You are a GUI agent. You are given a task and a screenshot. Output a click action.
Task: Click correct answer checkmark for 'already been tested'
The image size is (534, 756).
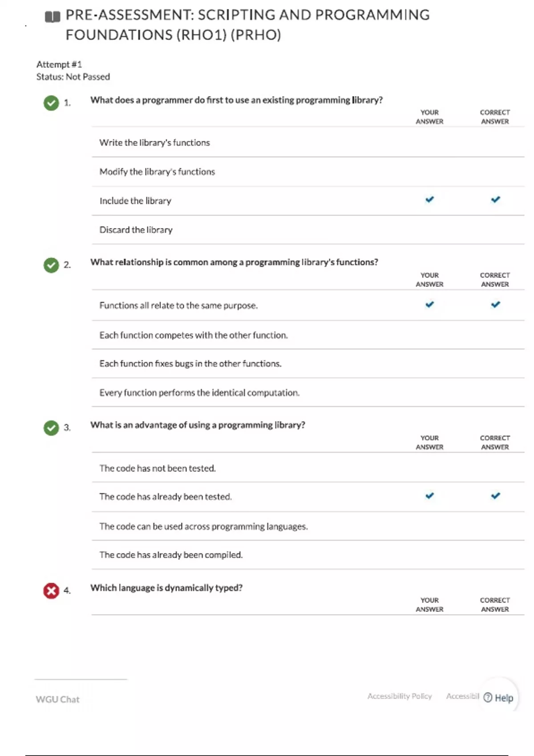click(495, 495)
